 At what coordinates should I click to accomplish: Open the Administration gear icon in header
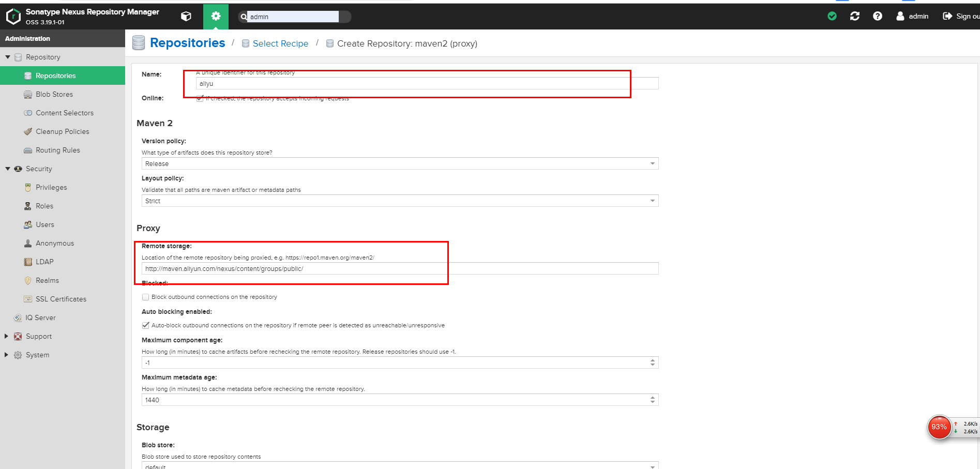coord(216,17)
